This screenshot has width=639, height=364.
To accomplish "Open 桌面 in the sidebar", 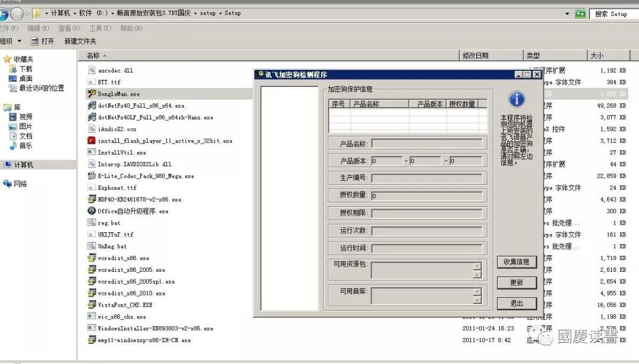I will [x=25, y=78].
